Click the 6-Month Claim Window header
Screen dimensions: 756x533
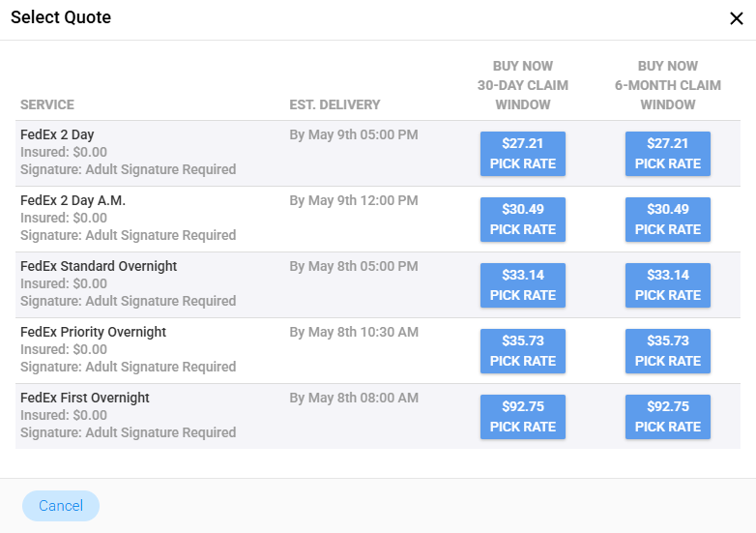coord(668,85)
